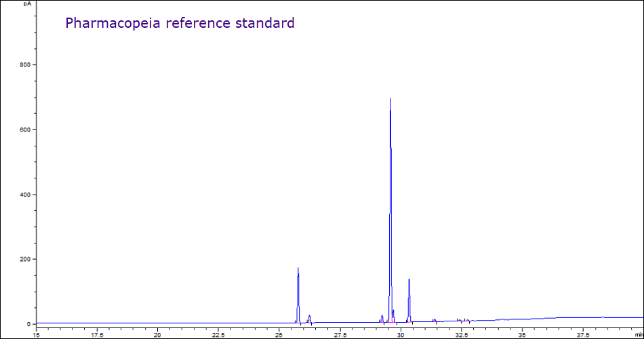
Task: Click the x-axis label 17.5
Action: click(97, 335)
